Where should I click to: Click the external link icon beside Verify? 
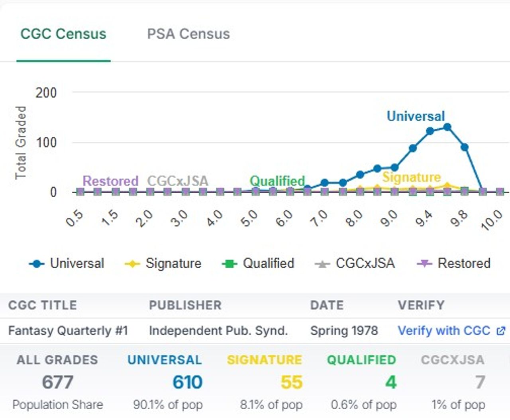[x=501, y=331]
